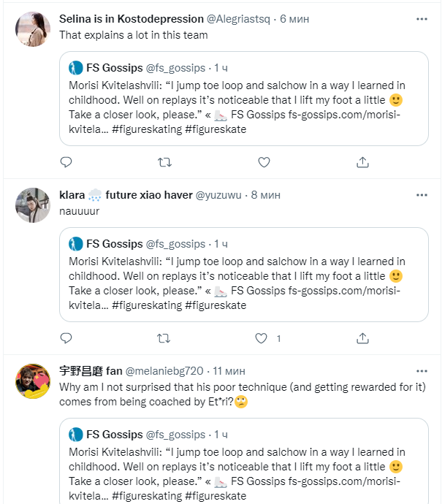Reply to klara's tweet
This screenshot has width=442, height=504.
66,338
